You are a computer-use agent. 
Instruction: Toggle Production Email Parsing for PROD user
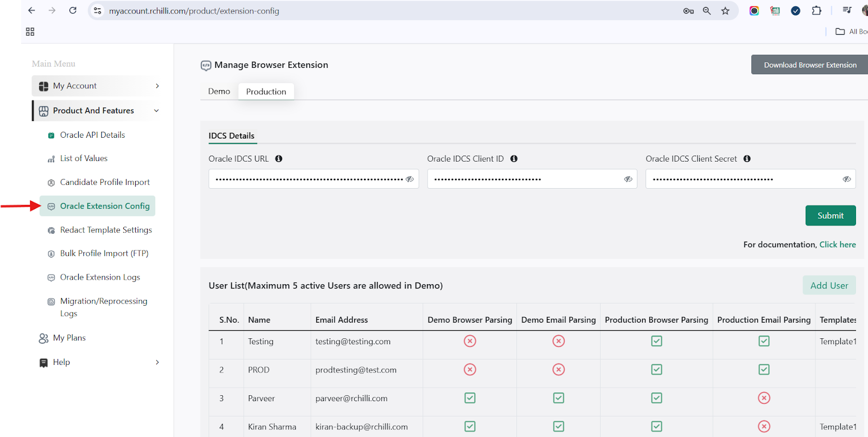coord(764,370)
